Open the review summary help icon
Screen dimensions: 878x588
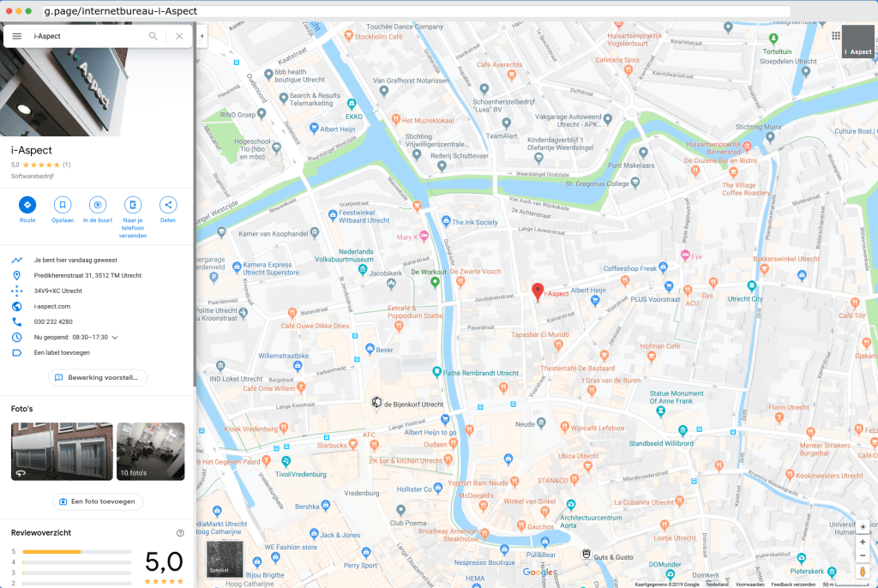click(180, 533)
